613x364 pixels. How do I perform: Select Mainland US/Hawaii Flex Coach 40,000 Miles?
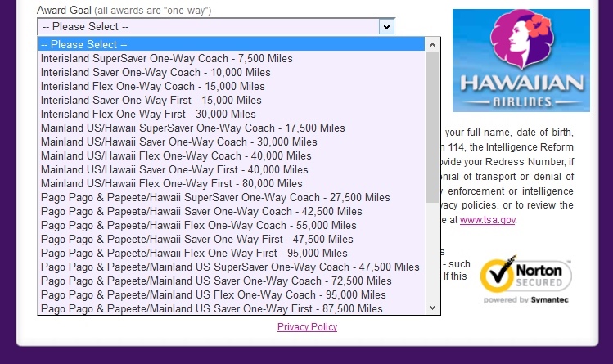(232, 156)
